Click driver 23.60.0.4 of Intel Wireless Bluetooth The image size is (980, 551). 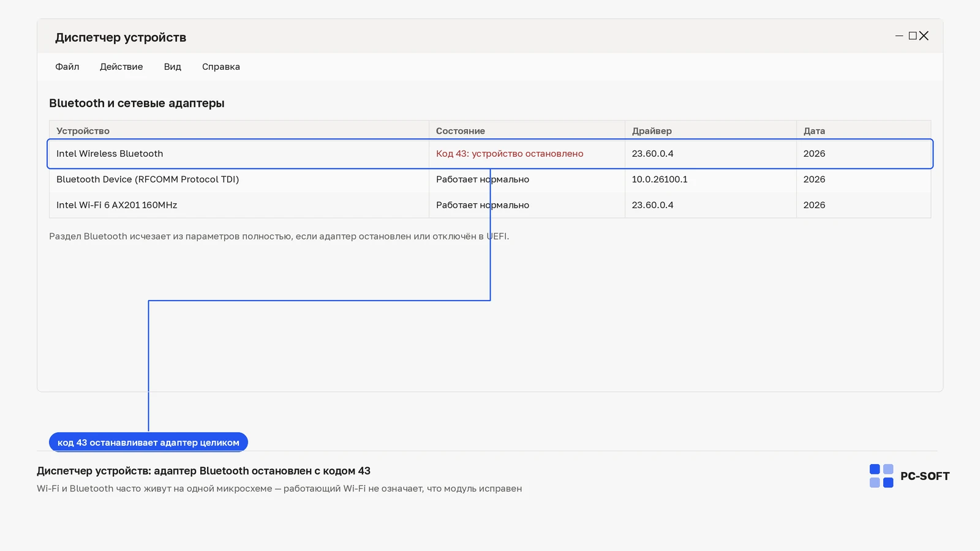click(652, 154)
